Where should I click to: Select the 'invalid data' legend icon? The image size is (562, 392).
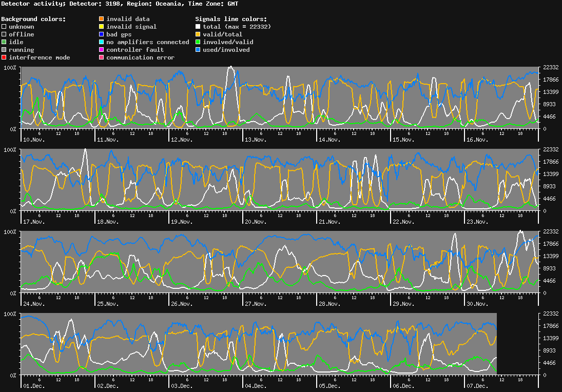tap(101, 18)
